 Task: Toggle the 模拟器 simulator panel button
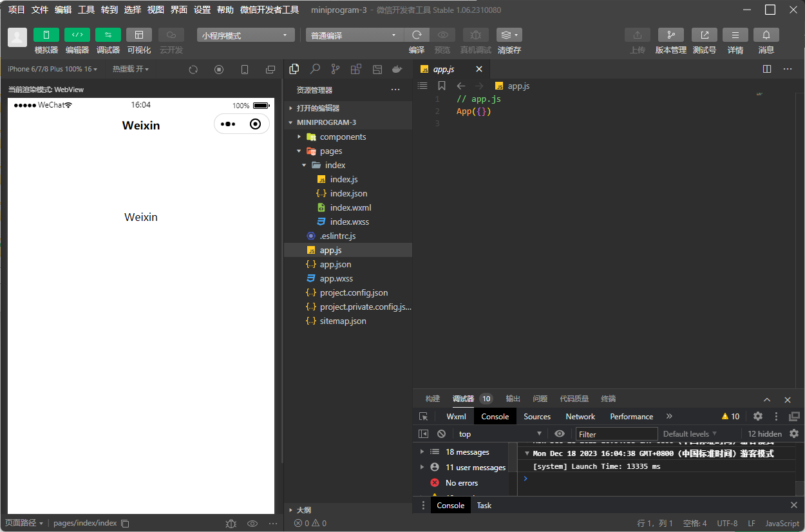(x=46, y=35)
